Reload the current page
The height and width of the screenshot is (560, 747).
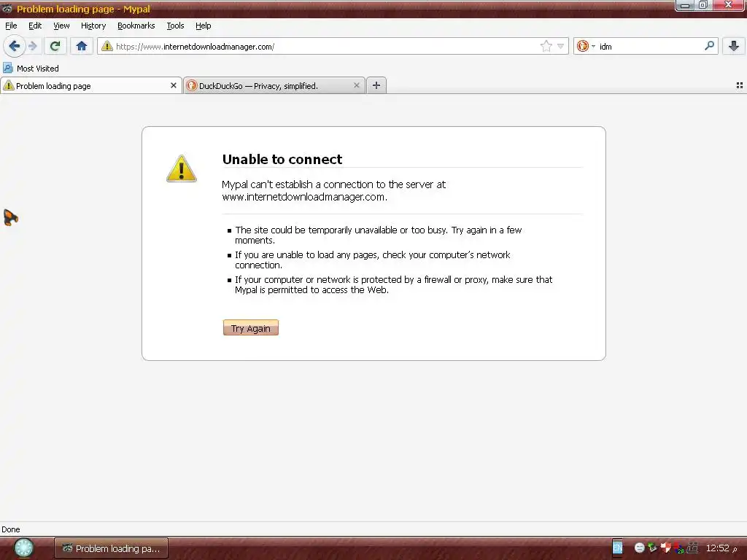(55, 46)
